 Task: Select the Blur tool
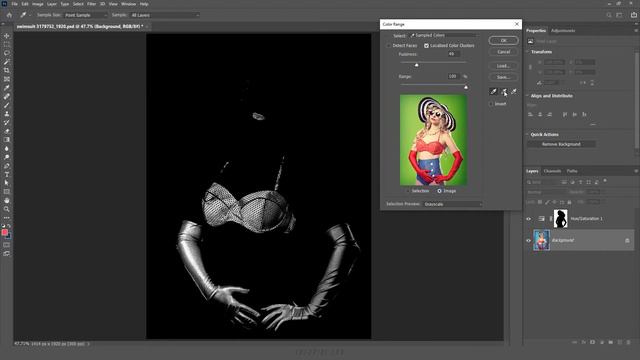(7, 148)
